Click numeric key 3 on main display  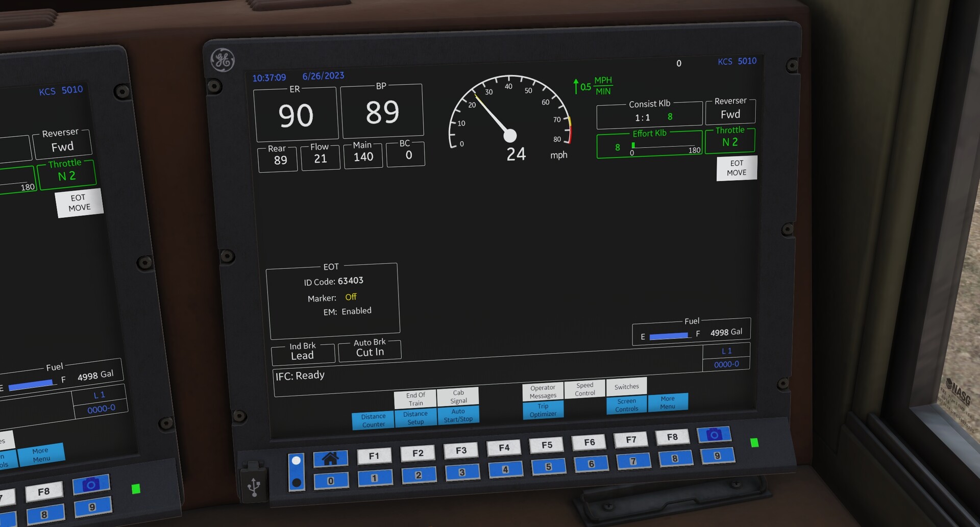click(462, 472)
